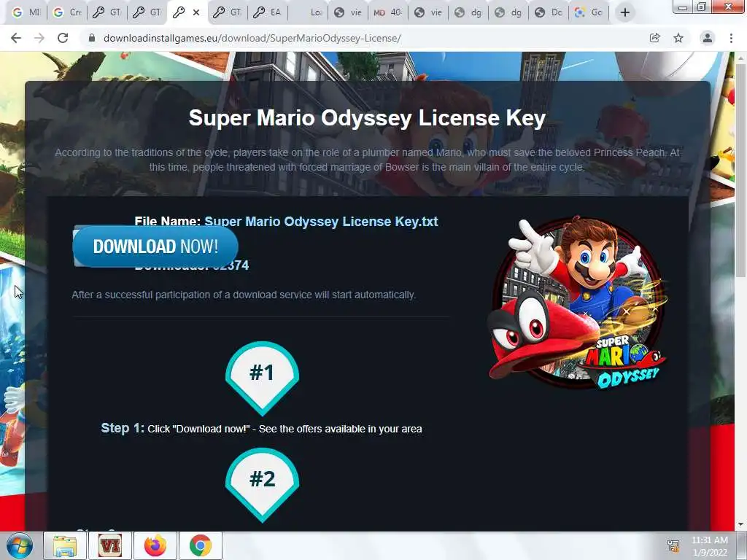This screenshot has width=747, height=560.
Task: Go back to the previous page
Action: point(16,38)
